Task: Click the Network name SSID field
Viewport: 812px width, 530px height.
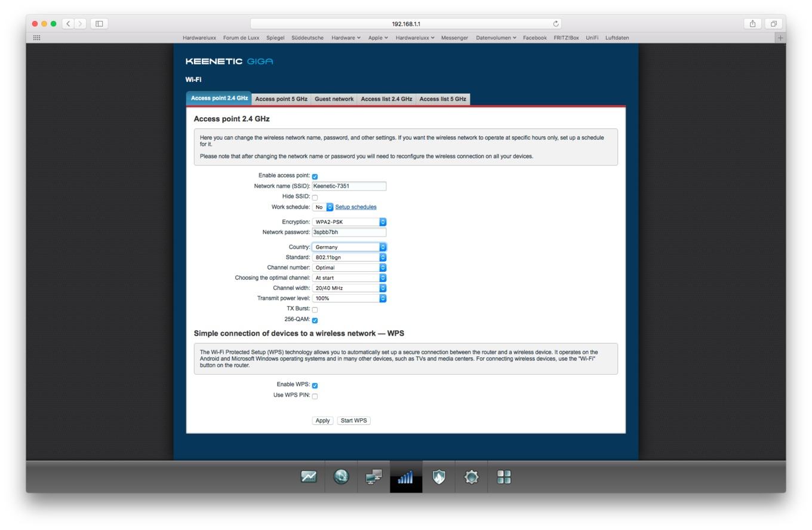Action: click(349, 186)
